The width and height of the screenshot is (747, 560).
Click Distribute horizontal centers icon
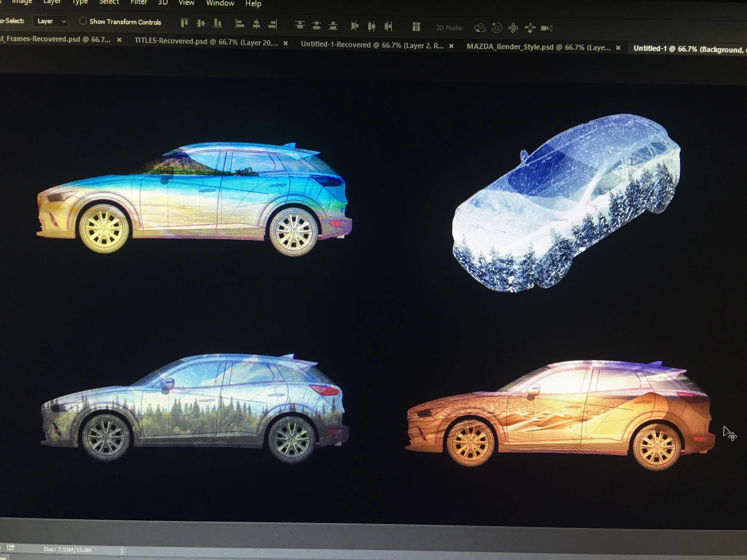371,26
